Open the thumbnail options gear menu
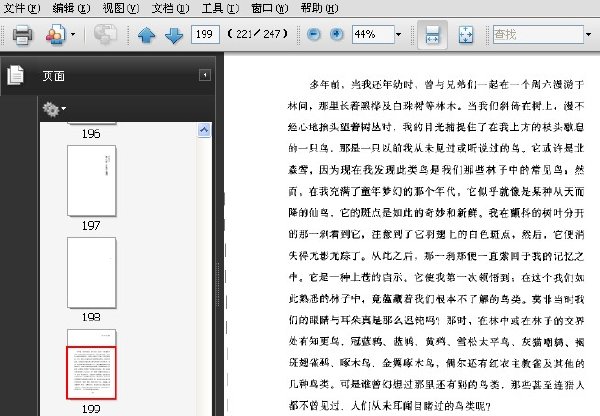Screen dimensions: 600x416 54,109
